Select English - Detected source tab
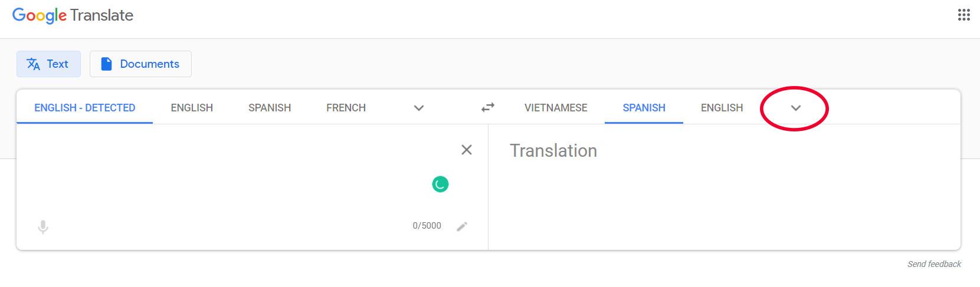This screenshot has height=287, width=980. pyautogui.click(x=84, y=108)
